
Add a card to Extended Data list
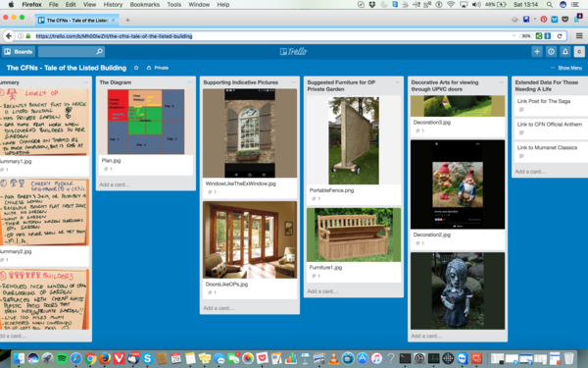pyautogui.click(x=530, y=171)
